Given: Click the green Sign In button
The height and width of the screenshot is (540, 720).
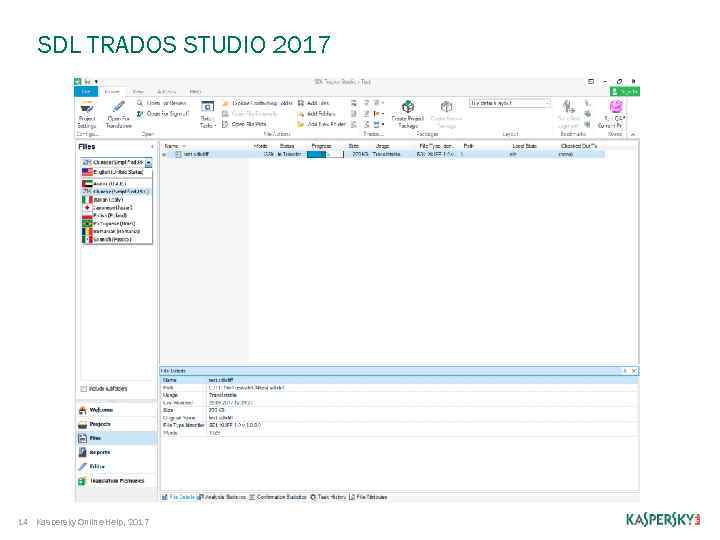Looking at the screenshot, I should 624,92.
